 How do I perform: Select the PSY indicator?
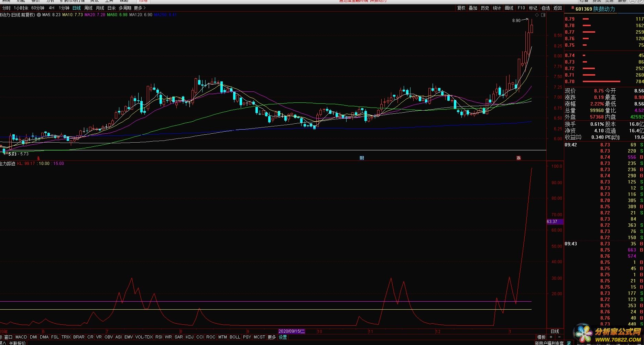[x=247, y=337]
